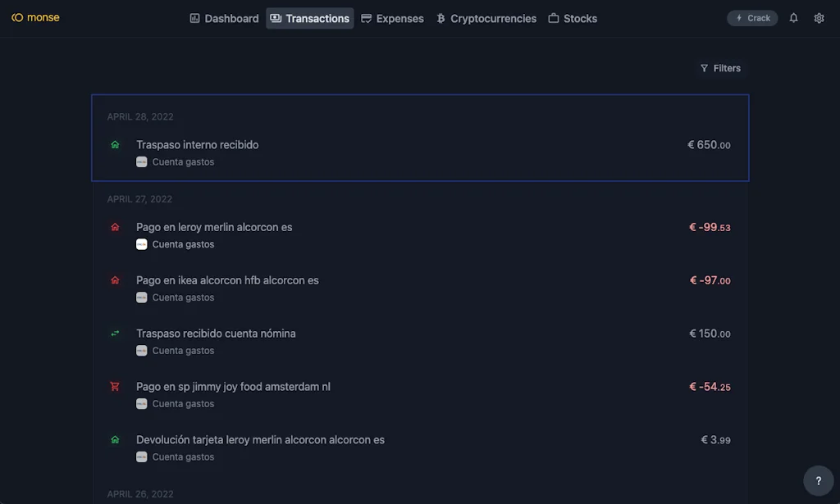Viewport: 840px width, 504px height.
Task: Open the Transactions tab
Action: [x=310, y=17]
